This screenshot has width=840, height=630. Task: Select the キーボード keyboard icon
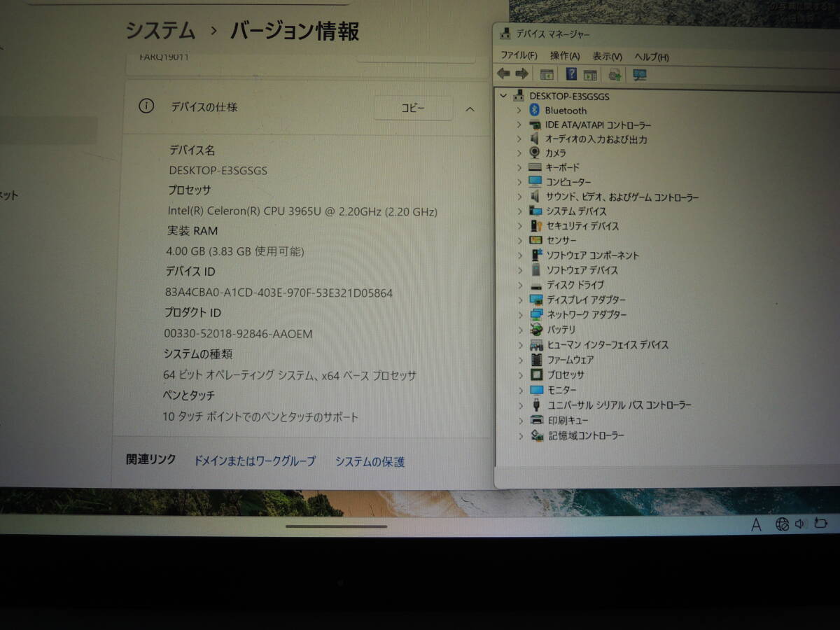coord(535,167)
